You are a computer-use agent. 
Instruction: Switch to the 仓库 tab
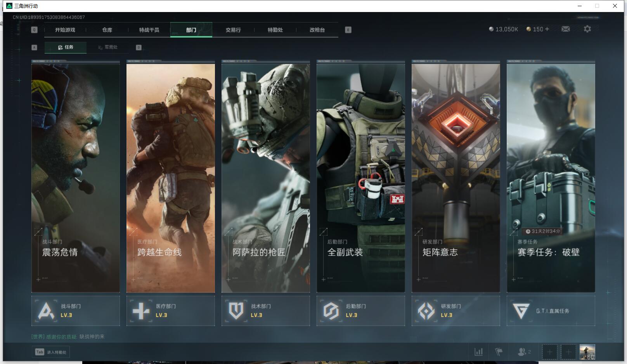tap(107, 30)
